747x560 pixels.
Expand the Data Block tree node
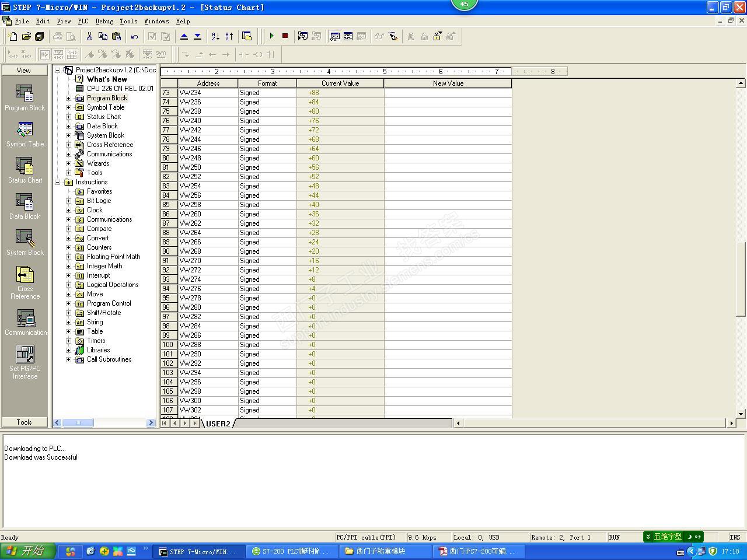pos(69,126)
